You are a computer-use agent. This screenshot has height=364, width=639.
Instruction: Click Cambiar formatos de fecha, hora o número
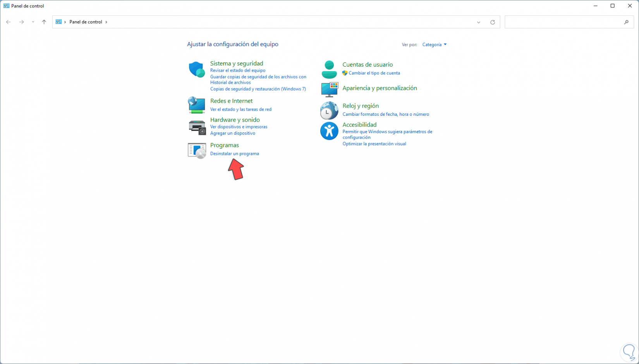386,114
